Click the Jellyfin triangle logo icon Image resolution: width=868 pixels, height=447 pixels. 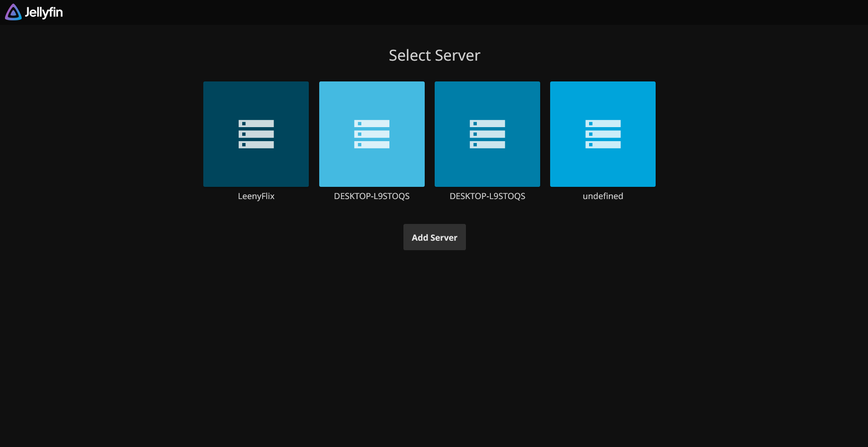pyautogui.click(x=13, y=12)
